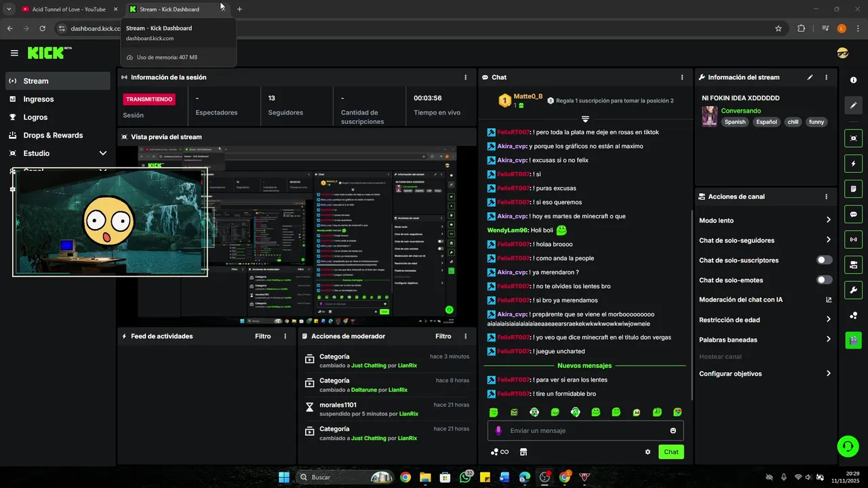Open the lightning bolt panel in right sidebar

coord(853,163)
